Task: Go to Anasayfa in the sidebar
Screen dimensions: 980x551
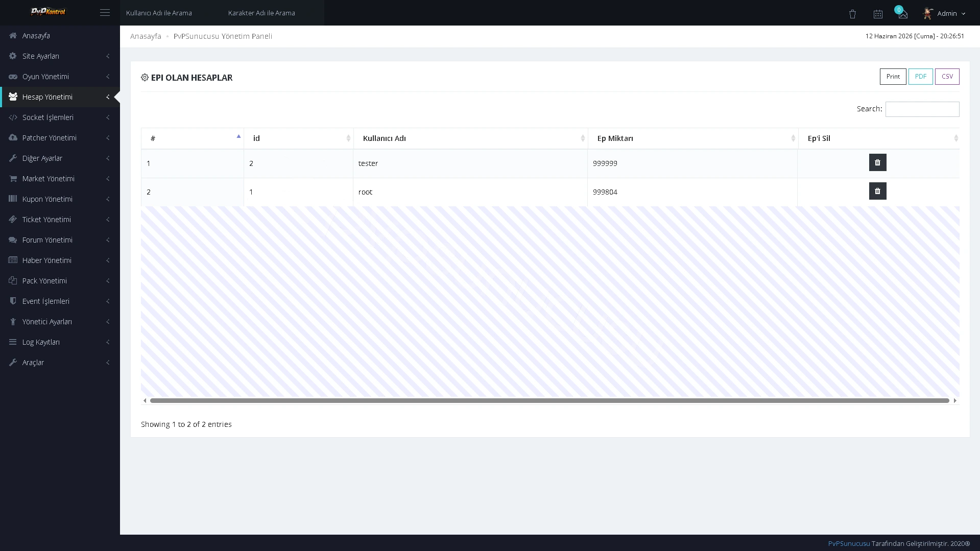Action: click(x=60, y=36)
